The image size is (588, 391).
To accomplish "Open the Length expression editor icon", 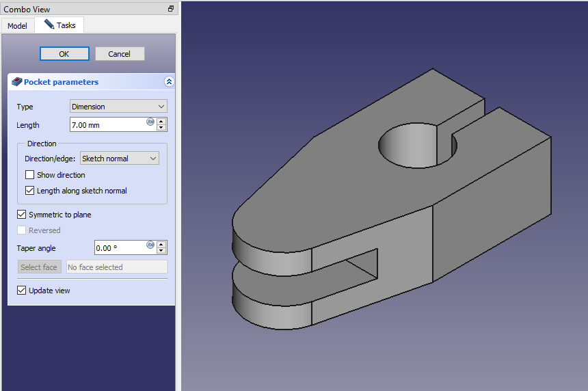I will pos(150,122).
